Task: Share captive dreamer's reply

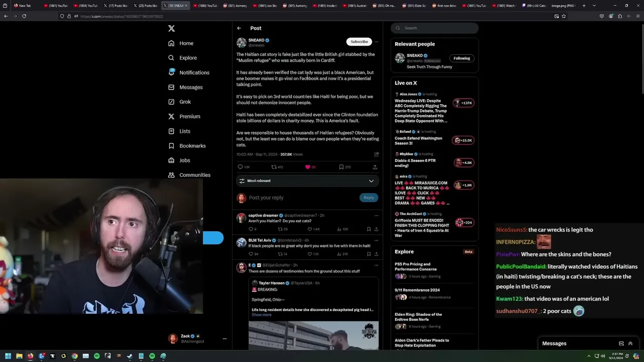Action: 376,229
